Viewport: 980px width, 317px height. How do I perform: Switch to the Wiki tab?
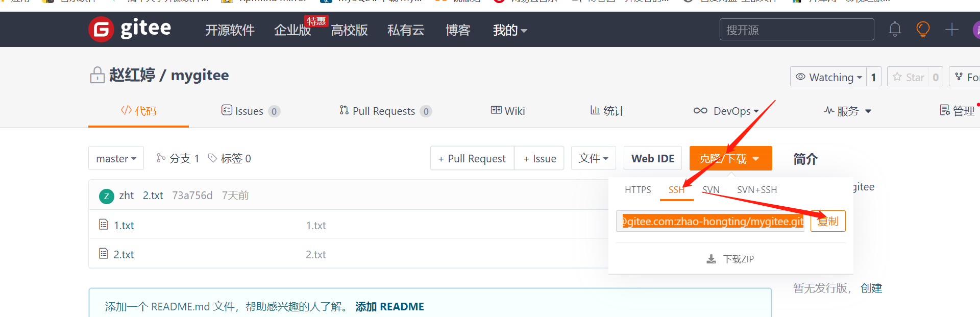click(508, 111)
